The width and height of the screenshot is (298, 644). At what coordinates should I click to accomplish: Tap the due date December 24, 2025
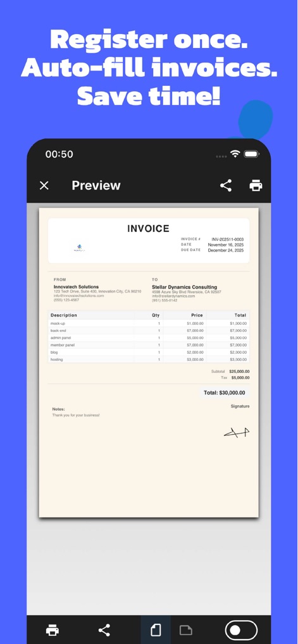click(x=226, y=250)
